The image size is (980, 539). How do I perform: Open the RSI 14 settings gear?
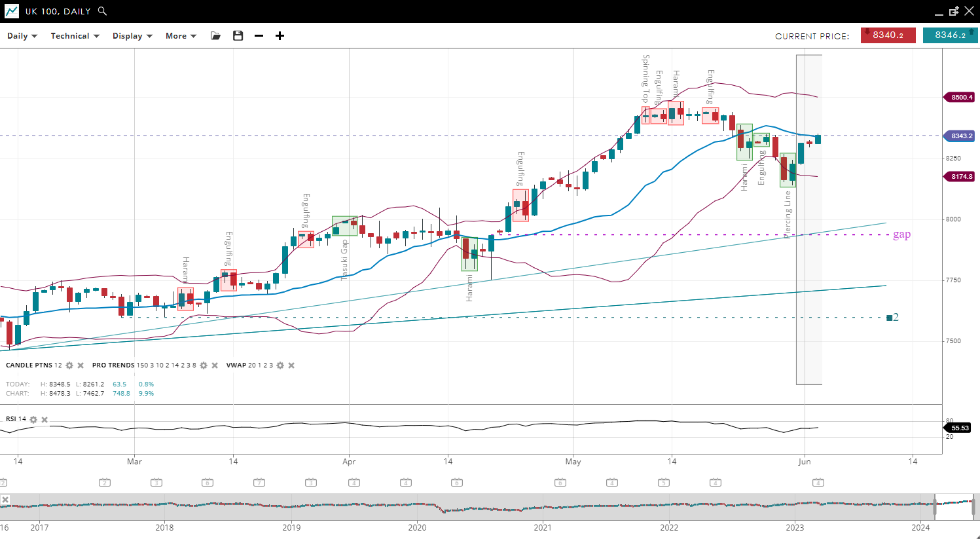[x=33, y=420]
